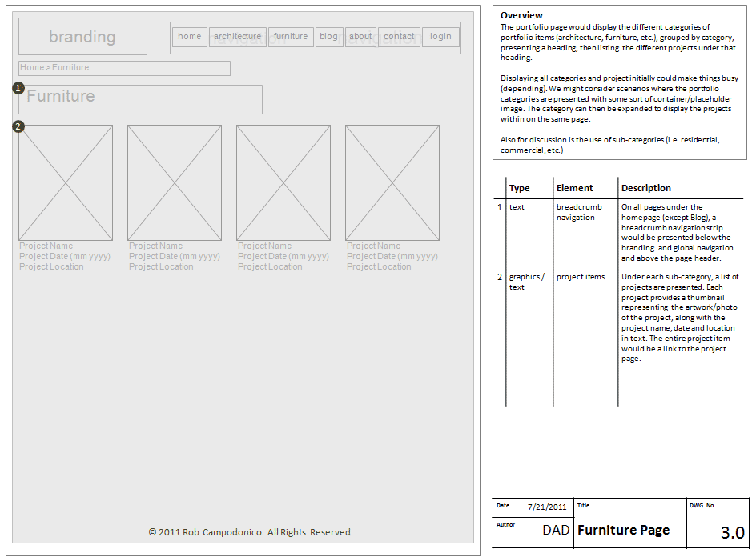
Task: Open the about navigation item
Action: click(x=360, y=37)
